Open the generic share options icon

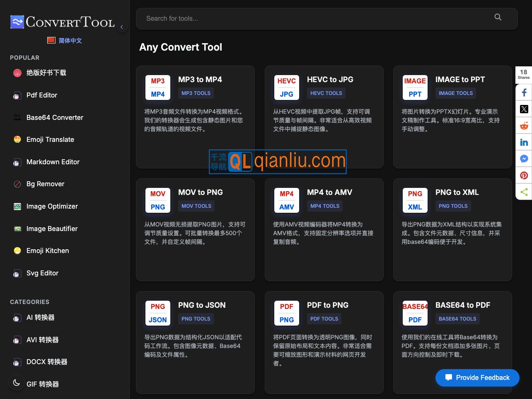point(524,192)
